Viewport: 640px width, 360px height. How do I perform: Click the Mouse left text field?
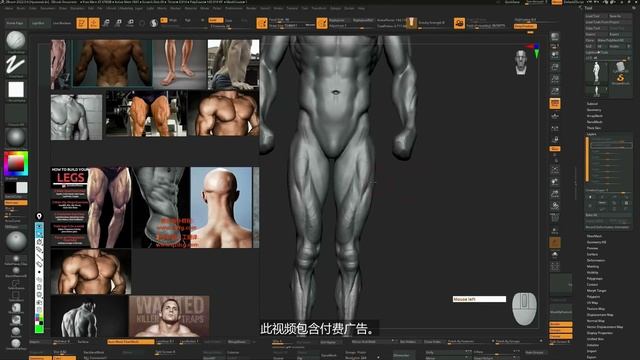[x=479, y=299]
